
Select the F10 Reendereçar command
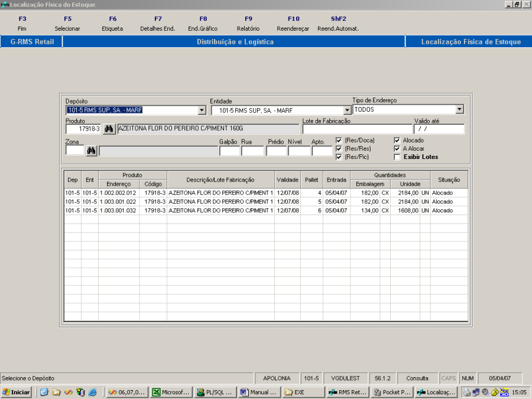(293, 24)
